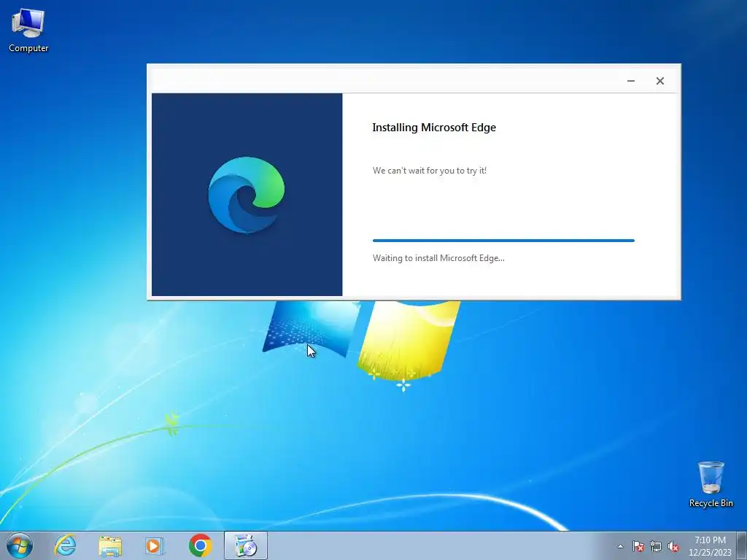Click 'We can't wait for you to try it!' text
This screenshot has width=747, height=560.
coord(430,171)
